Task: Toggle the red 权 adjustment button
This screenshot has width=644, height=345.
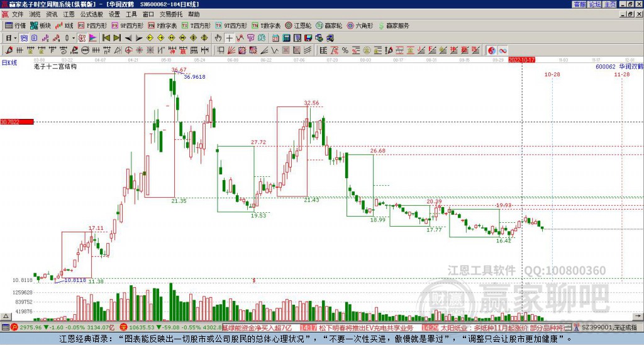Action: pyautogui.click(x=82, y=38)
